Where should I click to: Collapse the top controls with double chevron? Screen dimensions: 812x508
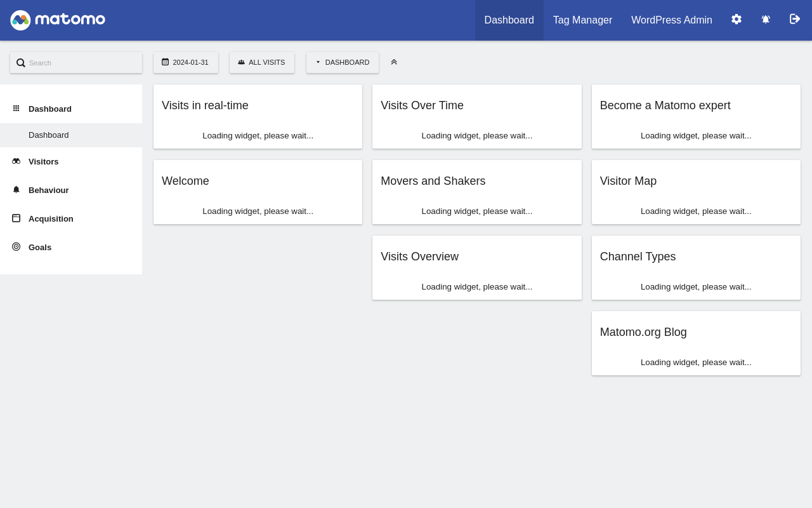click(394, 62)
